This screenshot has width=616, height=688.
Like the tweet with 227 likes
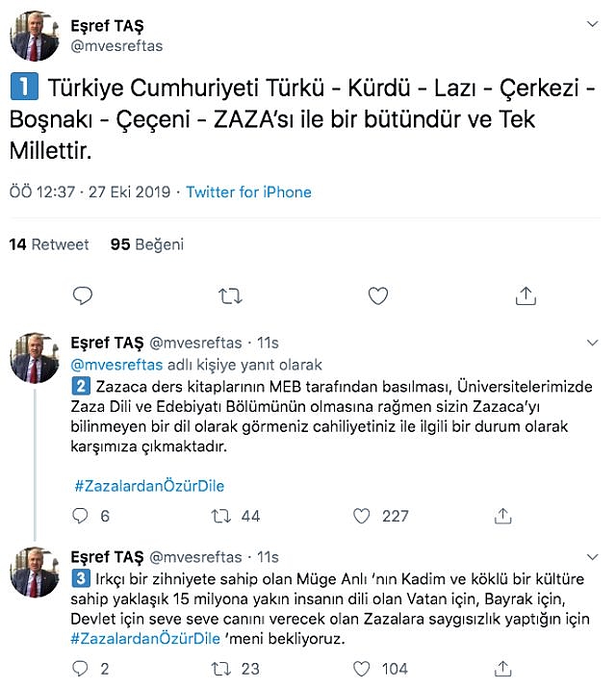pyautogui.click(x=363, y=517)
